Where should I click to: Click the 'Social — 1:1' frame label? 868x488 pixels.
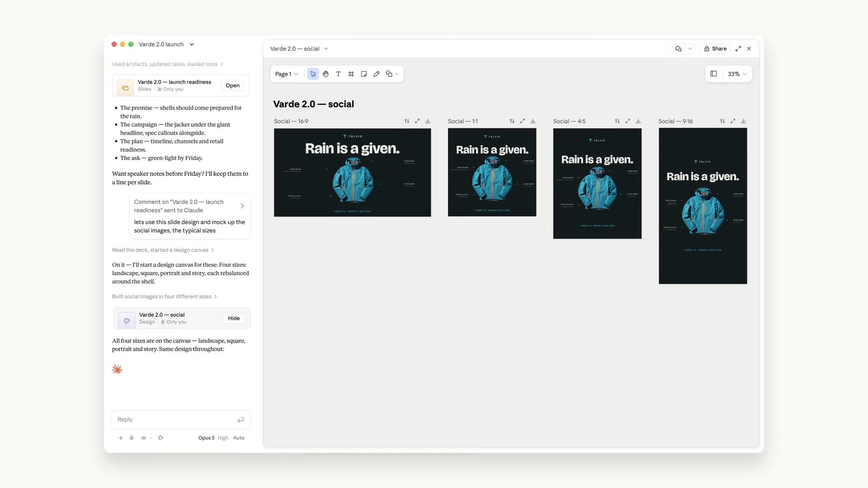[x=463, y=121]
